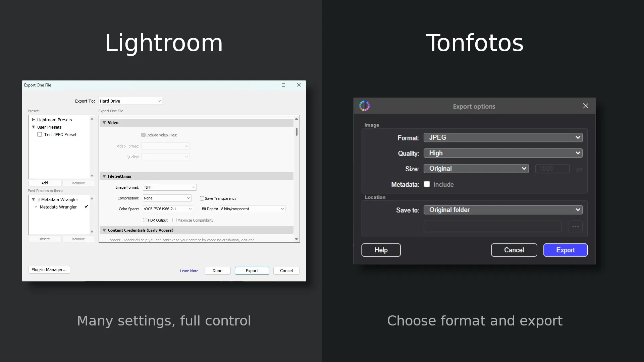
Task: Click the Lightroom Cancel button
Action: click(x=286, y=271)
